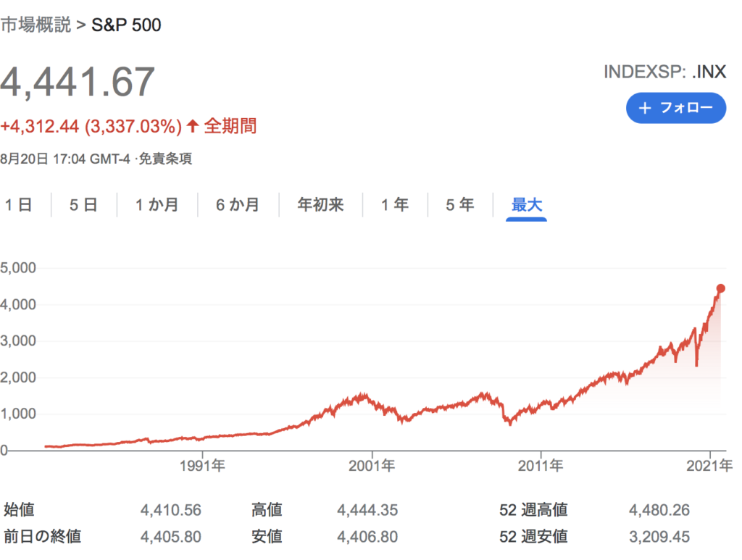Select the 最大 tab

[x=526, y=205]
